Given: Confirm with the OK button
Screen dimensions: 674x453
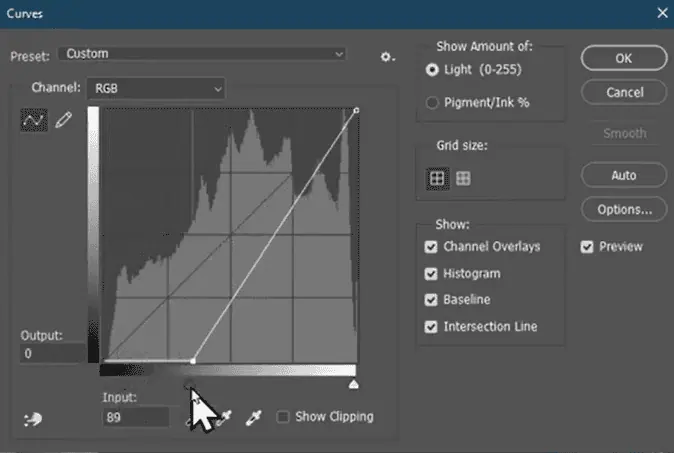Looking at the screenshot, I should [x=624, y=58].
